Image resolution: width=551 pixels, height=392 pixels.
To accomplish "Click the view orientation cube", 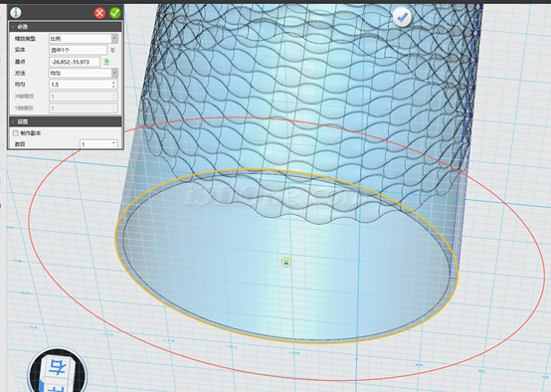I will 58,373.
